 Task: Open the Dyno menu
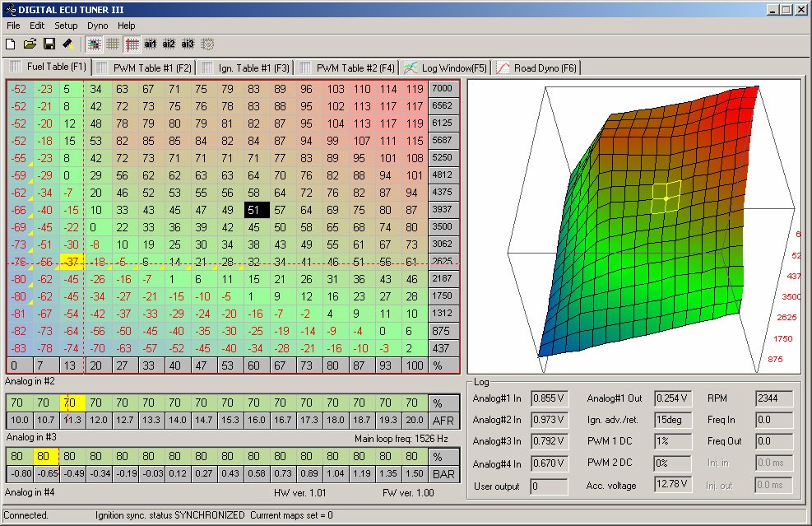[x=97, y=26]
